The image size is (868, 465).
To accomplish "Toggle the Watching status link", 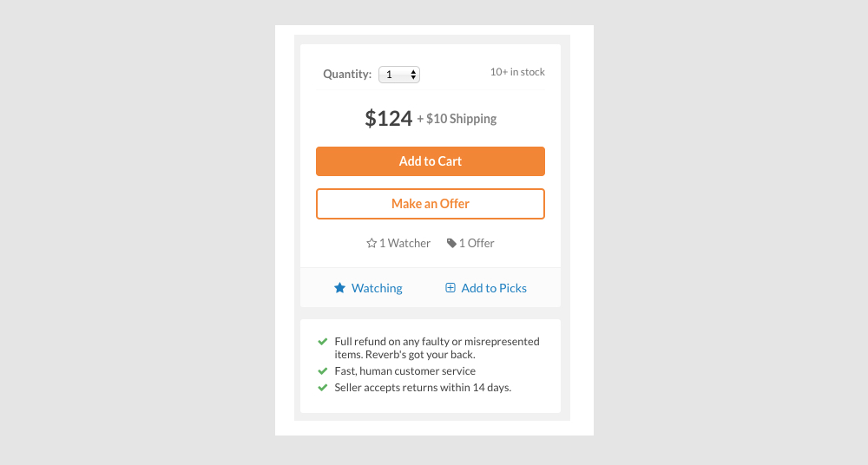I will point(377,288).
